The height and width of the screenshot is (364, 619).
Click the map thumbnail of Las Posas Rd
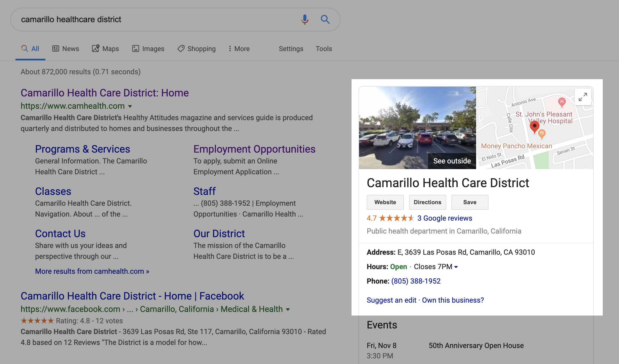[535, 128]
